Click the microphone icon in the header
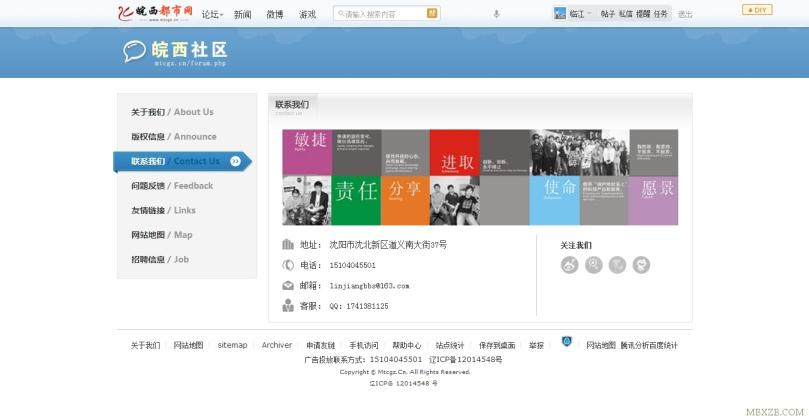Screen dimensions: 809x419 point(496,14)
